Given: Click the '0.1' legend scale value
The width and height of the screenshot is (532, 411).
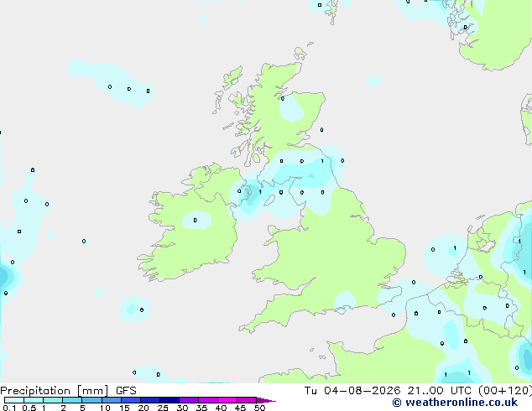Looking at the screenshot, I should pos(9,408).
